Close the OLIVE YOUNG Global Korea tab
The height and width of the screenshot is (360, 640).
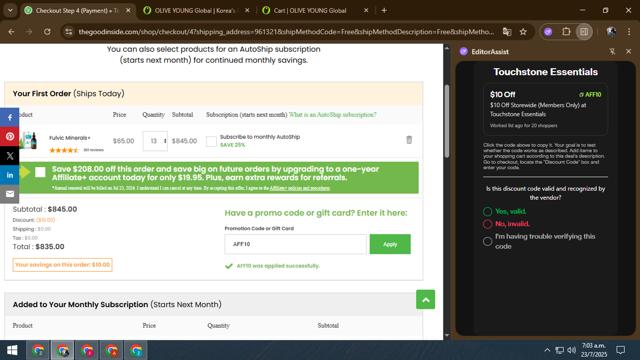coord(247,11)
